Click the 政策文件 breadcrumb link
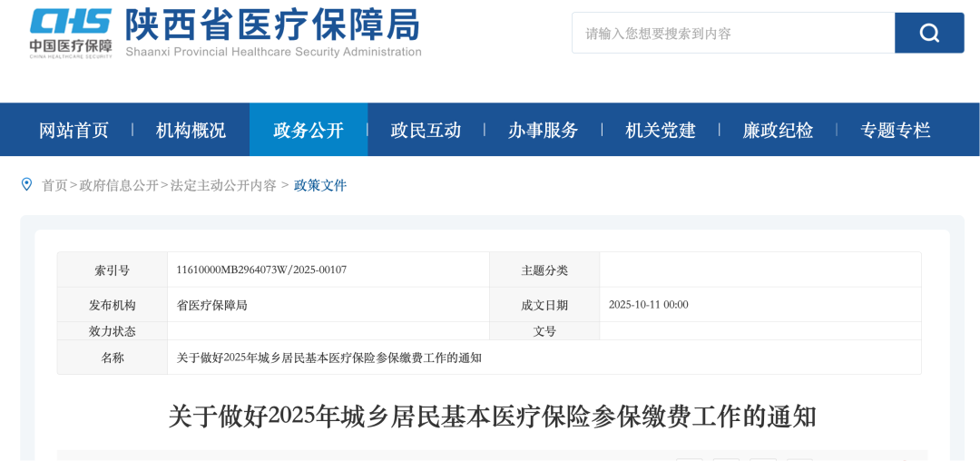Viewport: 980px width, 461px height. pyautogui.click(x=320, y=185)
